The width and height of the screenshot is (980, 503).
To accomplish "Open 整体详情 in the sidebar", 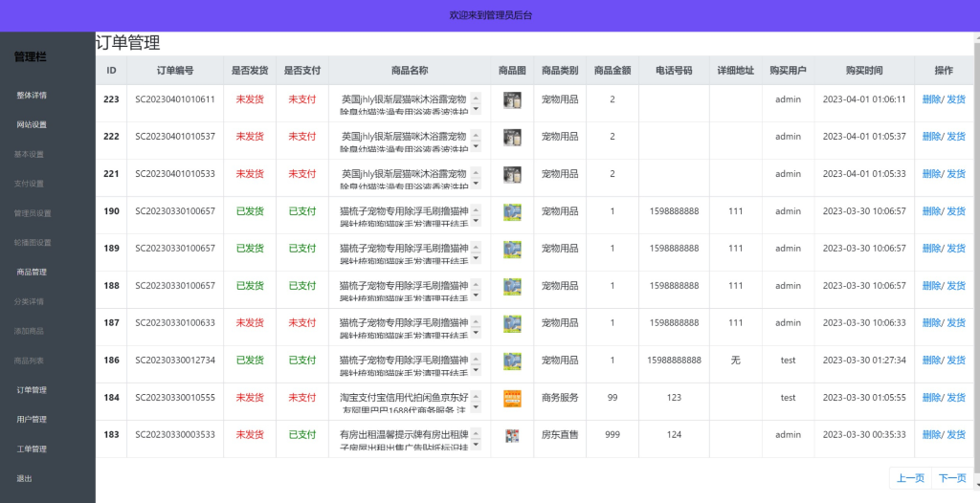I will tap(32, 95).
